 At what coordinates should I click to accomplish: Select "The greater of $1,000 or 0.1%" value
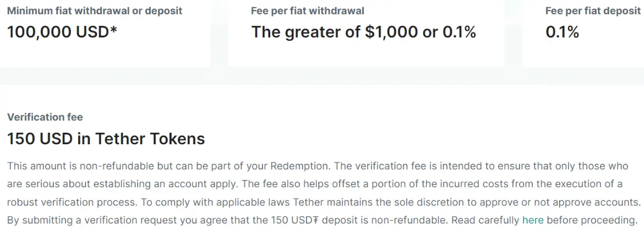(363, 32)
